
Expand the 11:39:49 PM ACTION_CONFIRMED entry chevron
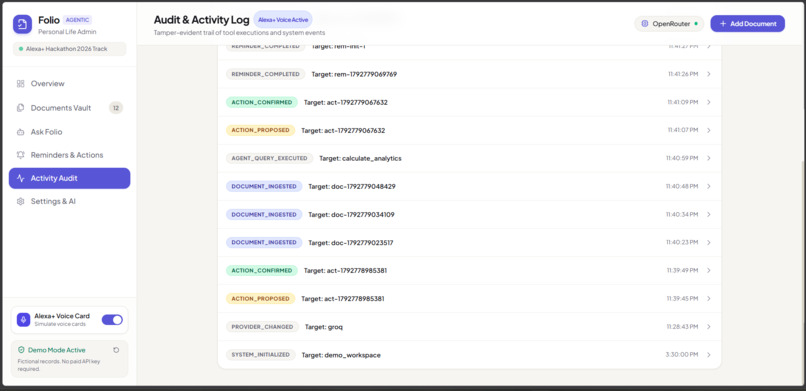tap(709, 270)
